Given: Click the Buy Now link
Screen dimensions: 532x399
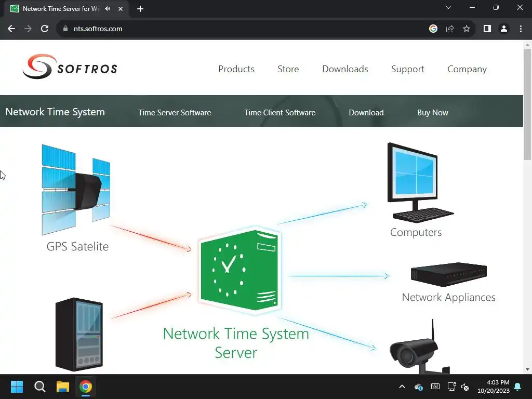Looking at the screenshot, I should [433, 113].
